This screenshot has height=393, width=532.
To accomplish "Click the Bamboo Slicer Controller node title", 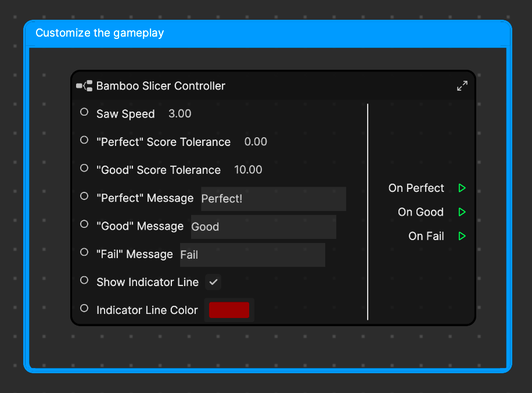I will (160, 86).
